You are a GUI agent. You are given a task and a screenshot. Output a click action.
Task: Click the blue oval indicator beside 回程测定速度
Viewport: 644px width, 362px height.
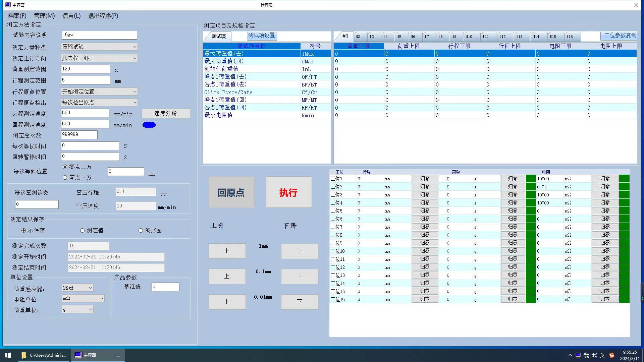(x=149, y=125)
